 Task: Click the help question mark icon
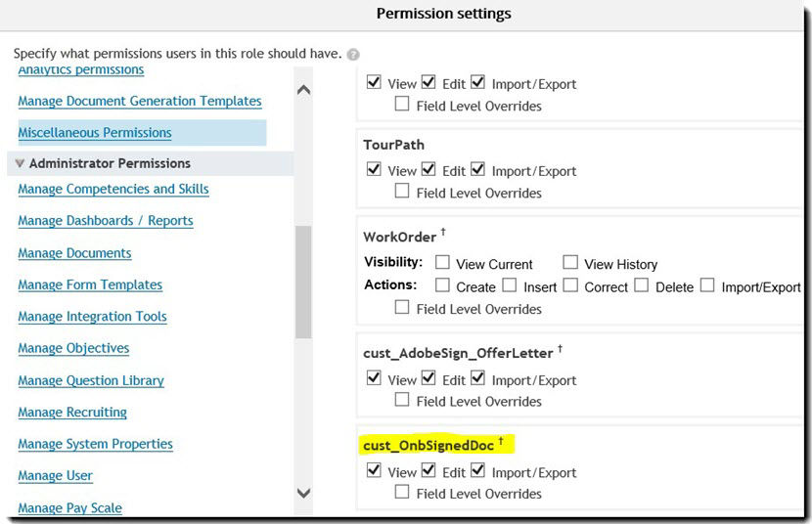click(353, 55)
